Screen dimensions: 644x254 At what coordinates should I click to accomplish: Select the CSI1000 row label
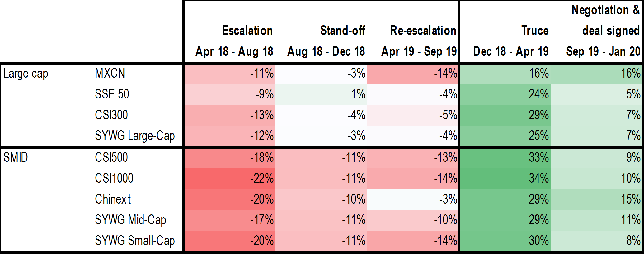[114, 178]
